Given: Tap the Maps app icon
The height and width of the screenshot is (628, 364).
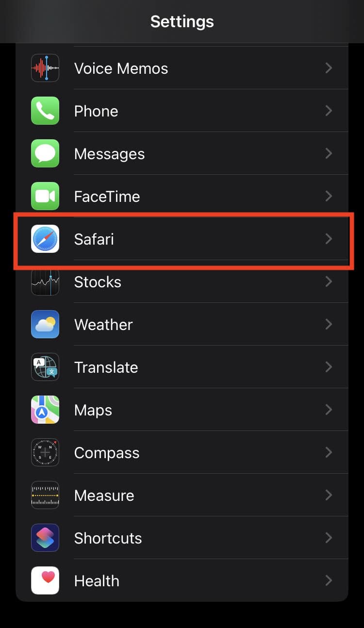Looking at the screenshot, I should pyautogui.click(x=45, y=410).
